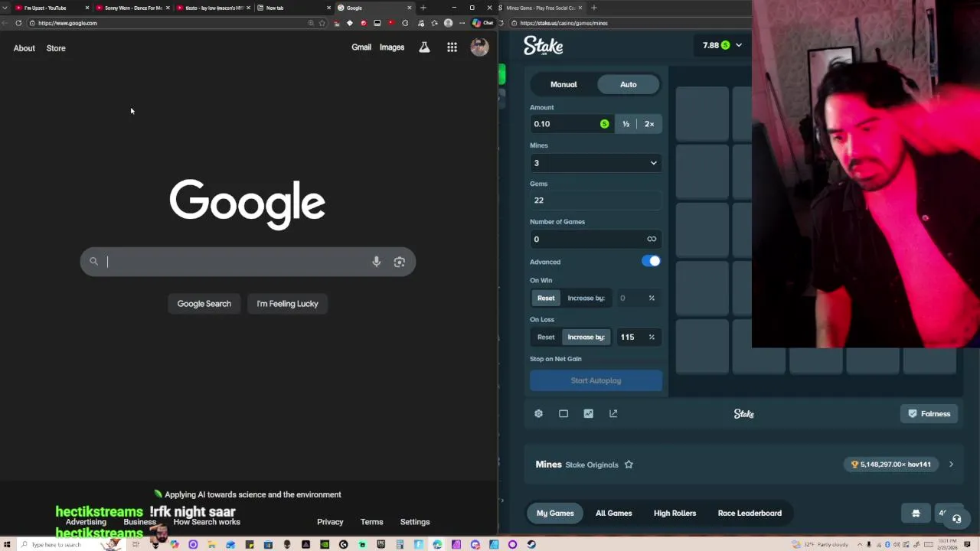Click the green coin icon beside balance
The height and width of the screenshot is (551, 980).
725,45
